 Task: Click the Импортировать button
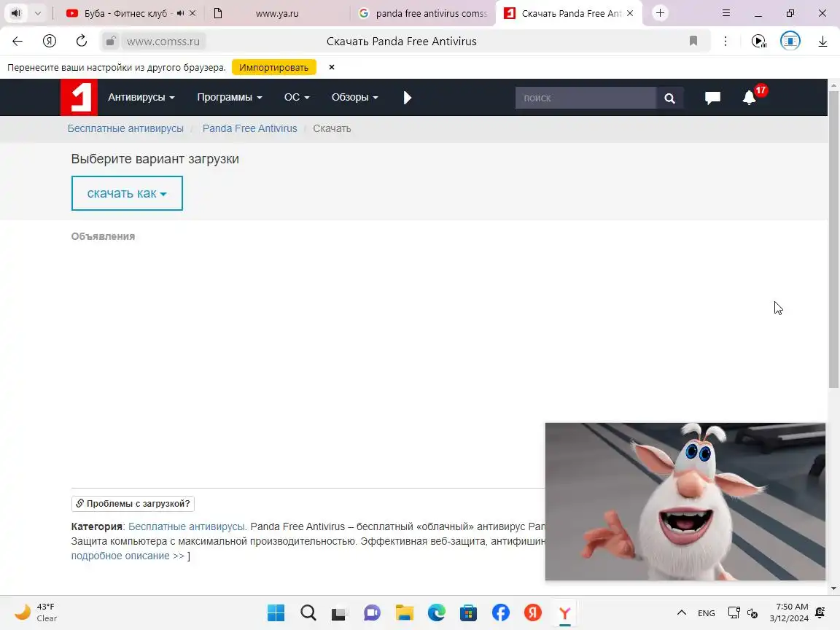(x=273, y=68)
